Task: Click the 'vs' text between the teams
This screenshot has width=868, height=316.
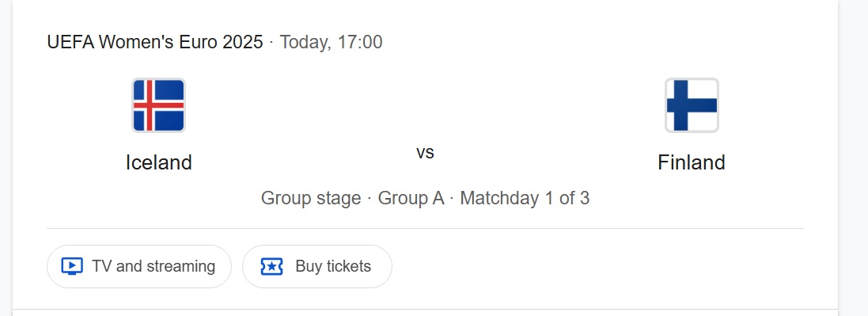Action: [x=425, y=152]
